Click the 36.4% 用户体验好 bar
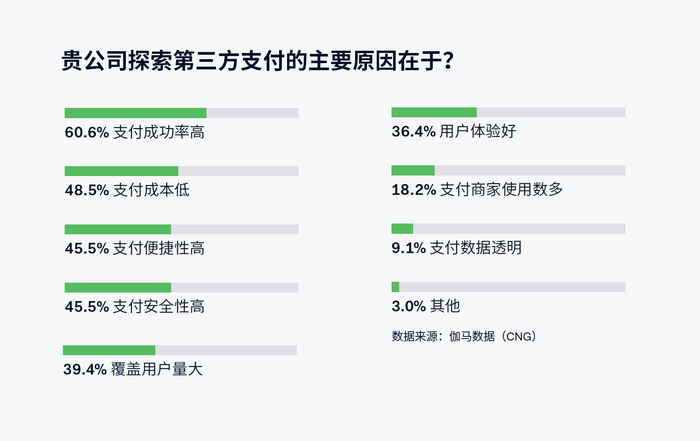The width and height of the screenshot is (700, 441). (508, 112)
